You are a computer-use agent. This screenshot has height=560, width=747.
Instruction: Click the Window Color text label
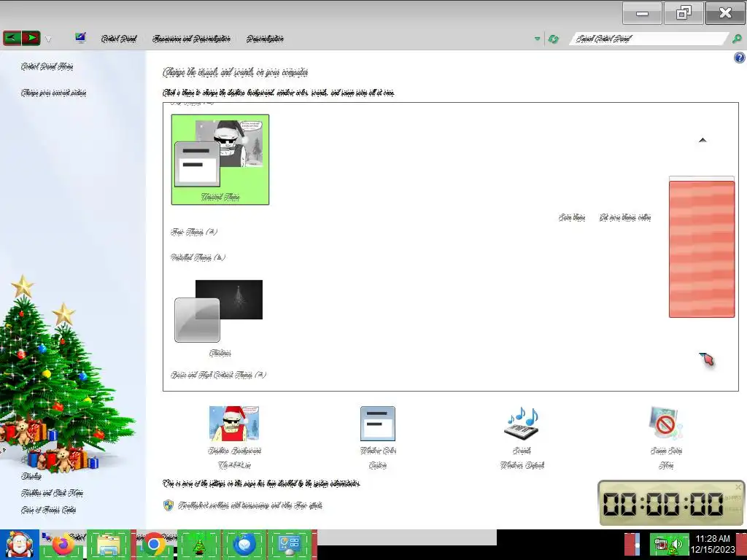378,451
